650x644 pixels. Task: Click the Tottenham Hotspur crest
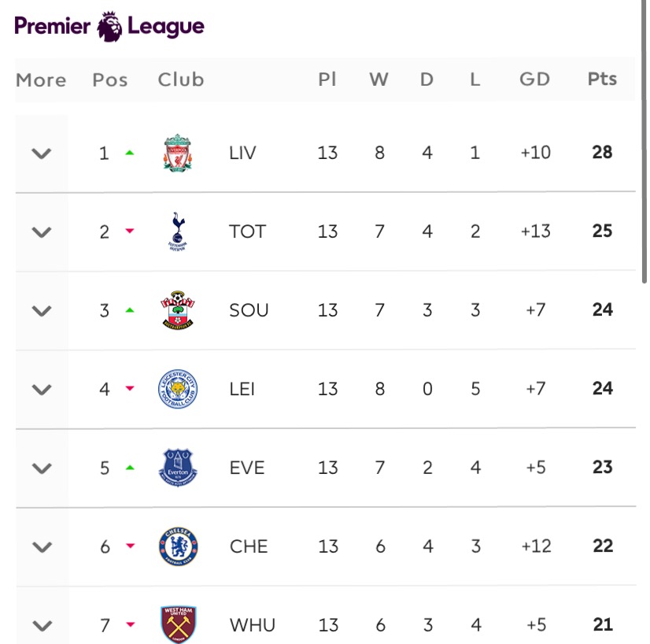[x=177, y=231]
